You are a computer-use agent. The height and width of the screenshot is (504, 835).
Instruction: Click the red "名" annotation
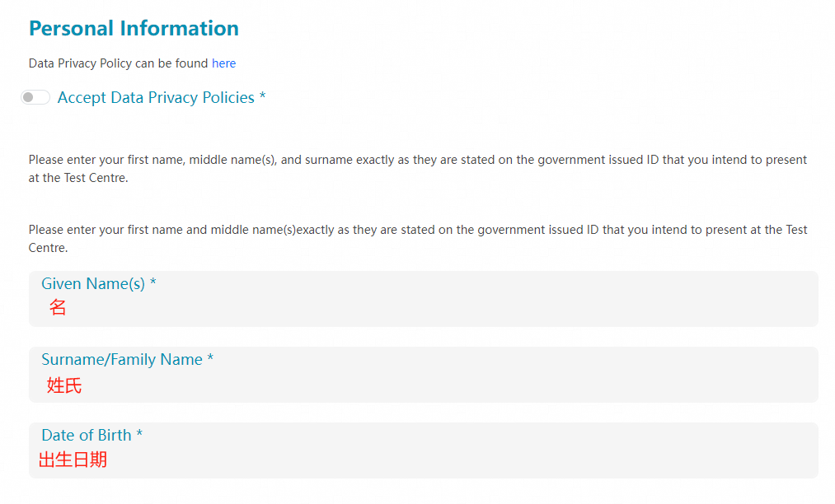(58, 308)
